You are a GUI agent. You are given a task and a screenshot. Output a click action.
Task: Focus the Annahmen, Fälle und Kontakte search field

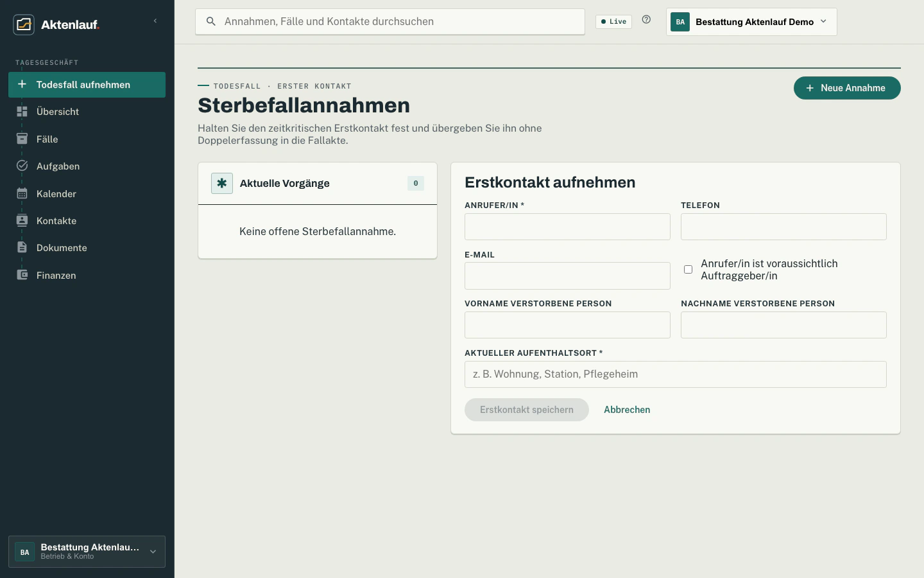click(x=390, y=21)
